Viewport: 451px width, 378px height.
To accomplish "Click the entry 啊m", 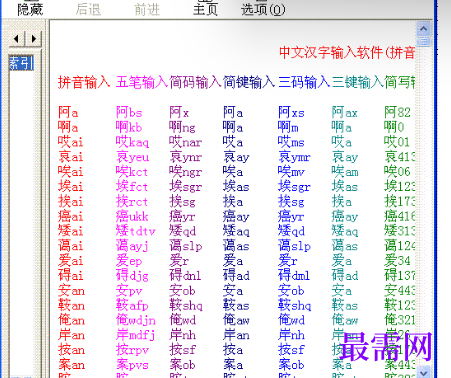I will click(x=288, y=127).
